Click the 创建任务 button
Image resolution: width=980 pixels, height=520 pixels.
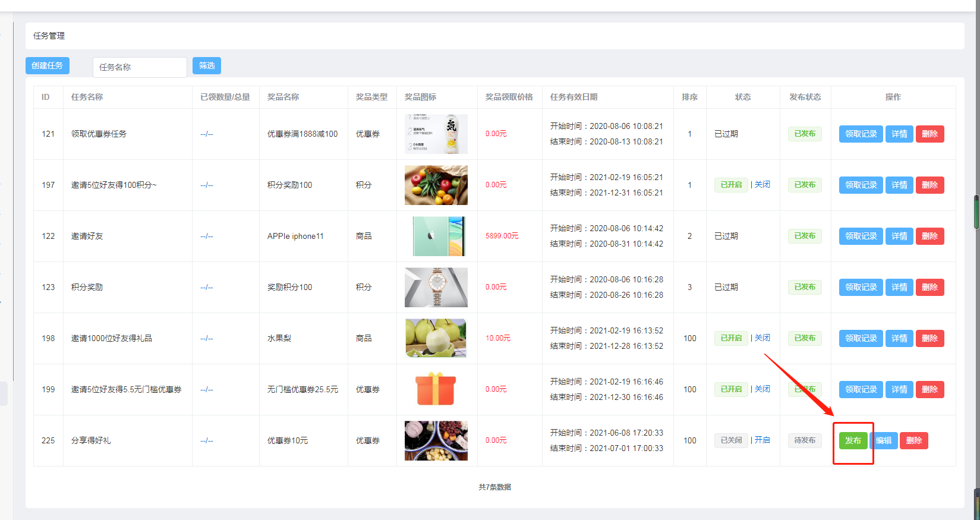tap(48, 65)
